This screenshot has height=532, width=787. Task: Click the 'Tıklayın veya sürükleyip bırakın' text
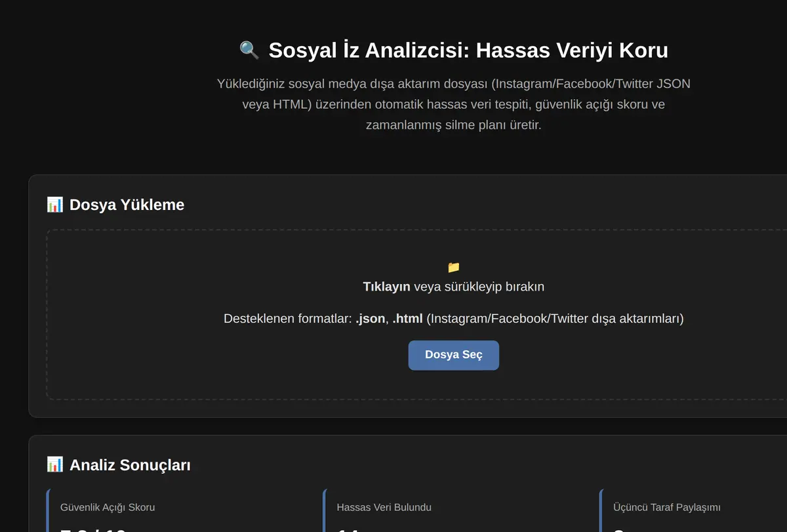pos(453,287)
